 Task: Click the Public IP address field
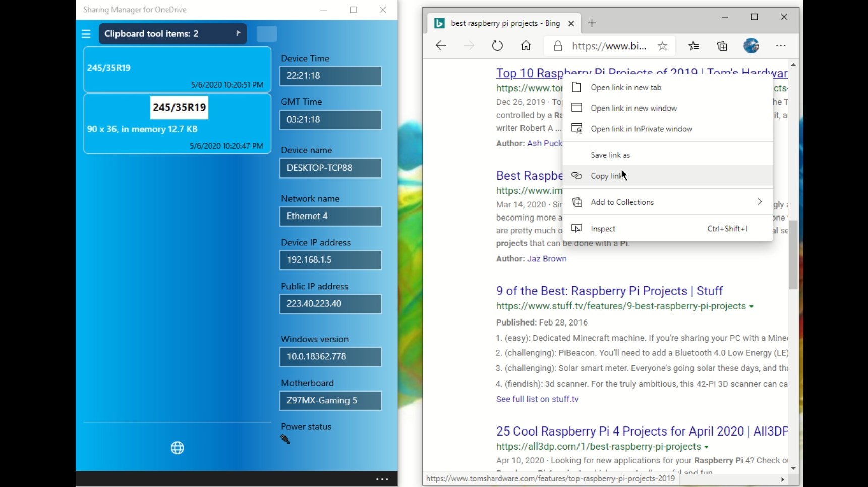coord(330,304)
